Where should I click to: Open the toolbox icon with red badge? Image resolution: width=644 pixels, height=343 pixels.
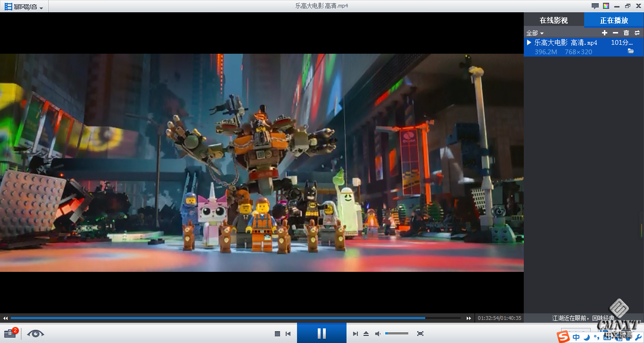coord(10,334)
